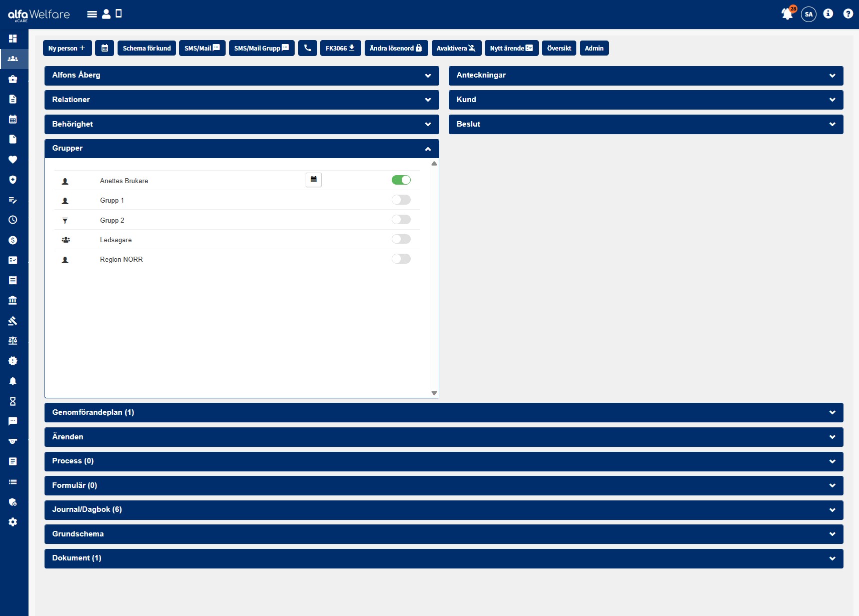Open the hamburger menu icon
The width and height of the screenshot is (859, 616).
click(x=92, y=14)
